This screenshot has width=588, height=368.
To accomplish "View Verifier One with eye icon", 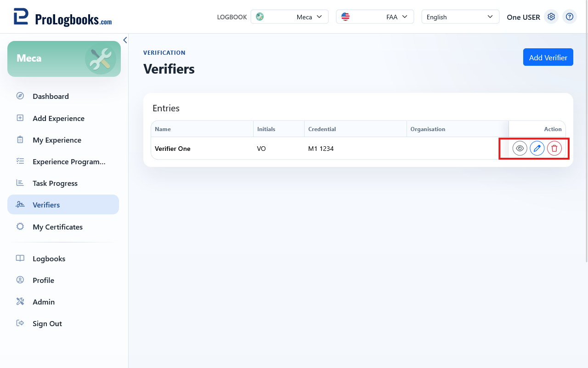I will tap(520, 149).
